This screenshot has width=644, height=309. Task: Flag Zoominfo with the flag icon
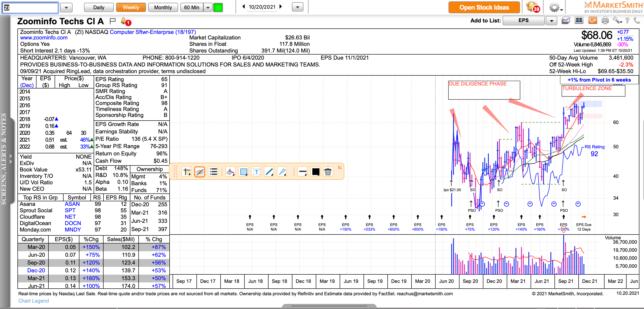tap(112, 21)
